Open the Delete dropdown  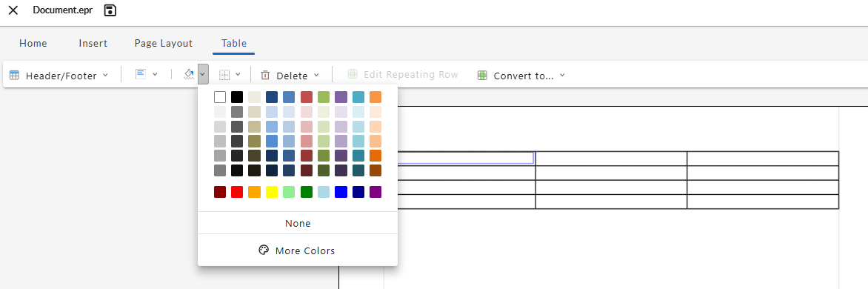(290, 76)
